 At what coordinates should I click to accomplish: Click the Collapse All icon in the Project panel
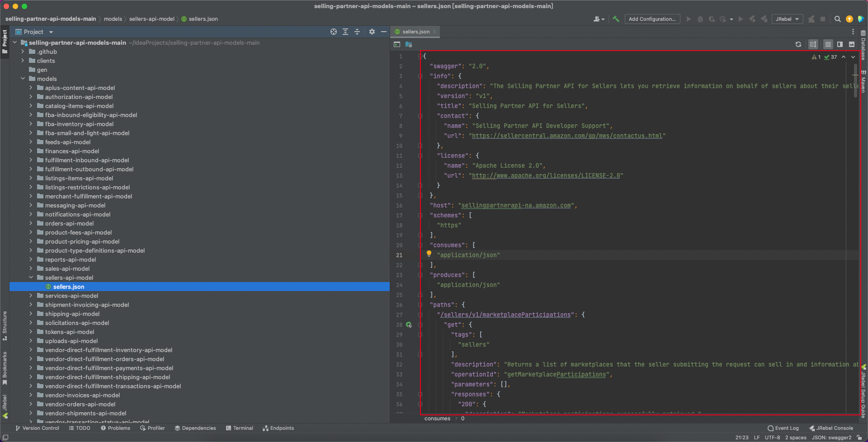tap(357, 32)
